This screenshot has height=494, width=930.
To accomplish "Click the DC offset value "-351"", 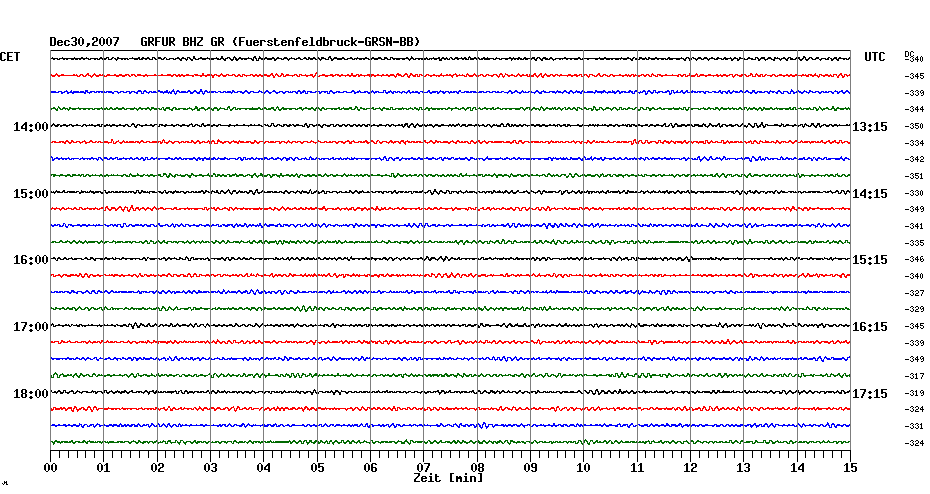I will (914, 176).
